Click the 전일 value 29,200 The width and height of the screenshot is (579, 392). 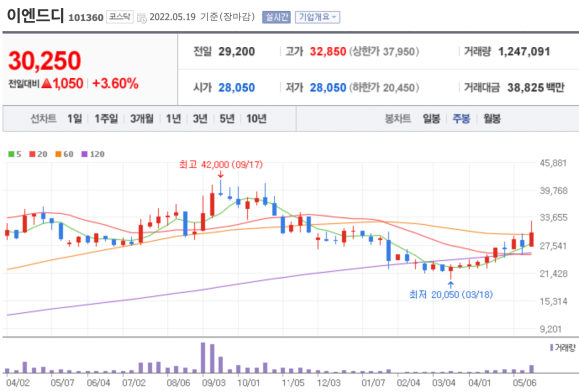click(x=236, y=51)
